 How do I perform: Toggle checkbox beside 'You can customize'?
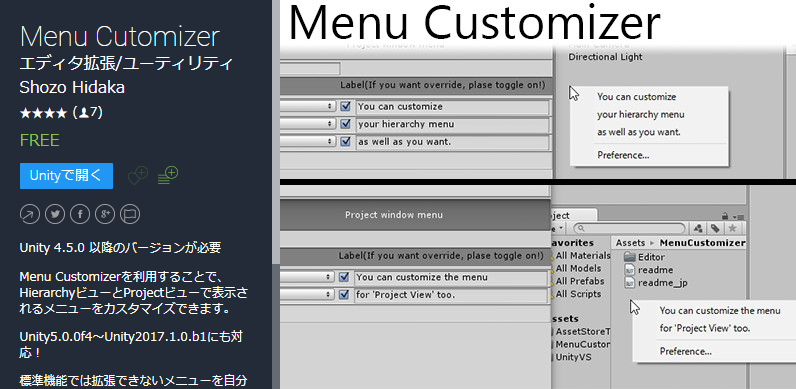click(346, 107)
